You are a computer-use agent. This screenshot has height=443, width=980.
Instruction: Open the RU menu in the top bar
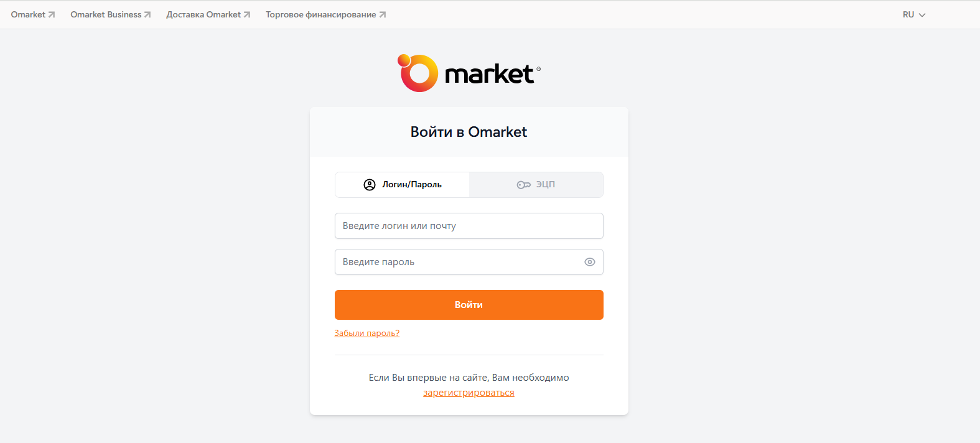tap(913, 14)
